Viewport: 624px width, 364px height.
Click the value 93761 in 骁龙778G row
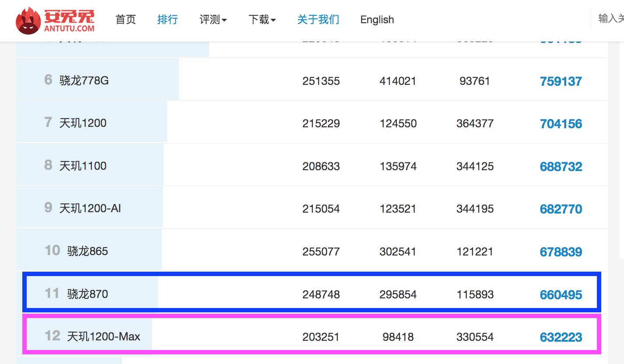(x=475, y=81)
